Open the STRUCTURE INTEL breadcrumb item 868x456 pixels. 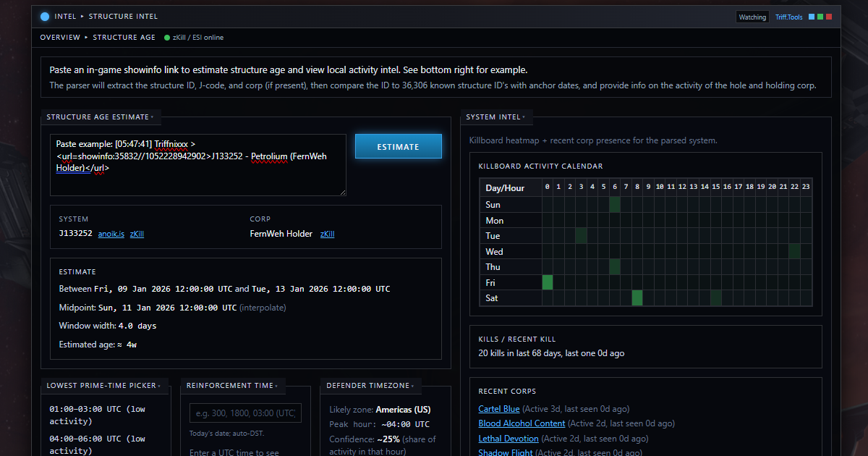tap(123, 16)
